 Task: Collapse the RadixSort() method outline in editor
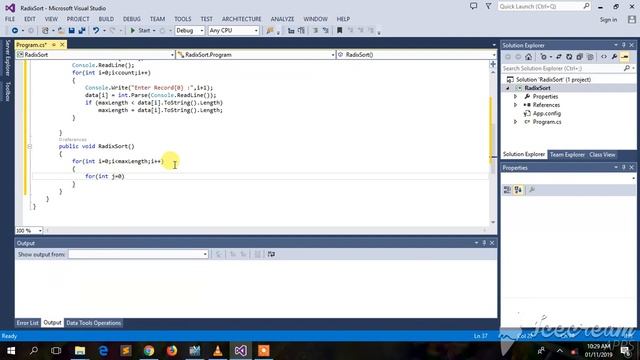click(29, 146)
